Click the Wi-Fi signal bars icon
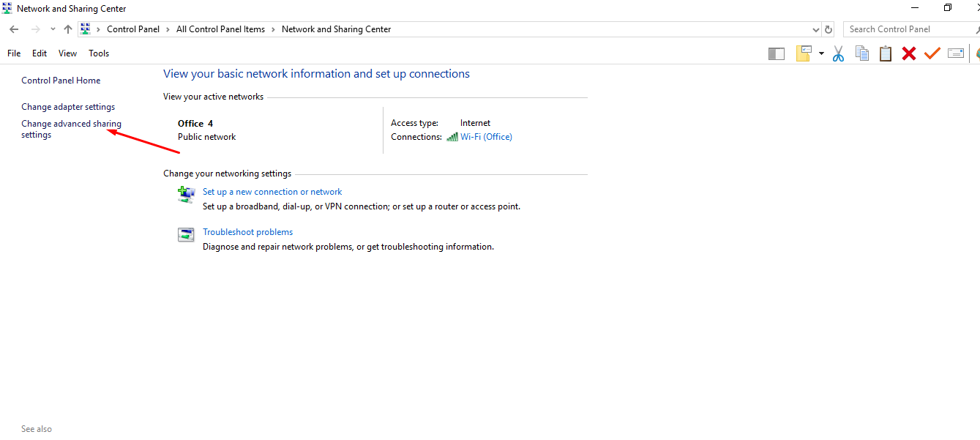Viewport: 980px width, 440px height. click(452, 137)
